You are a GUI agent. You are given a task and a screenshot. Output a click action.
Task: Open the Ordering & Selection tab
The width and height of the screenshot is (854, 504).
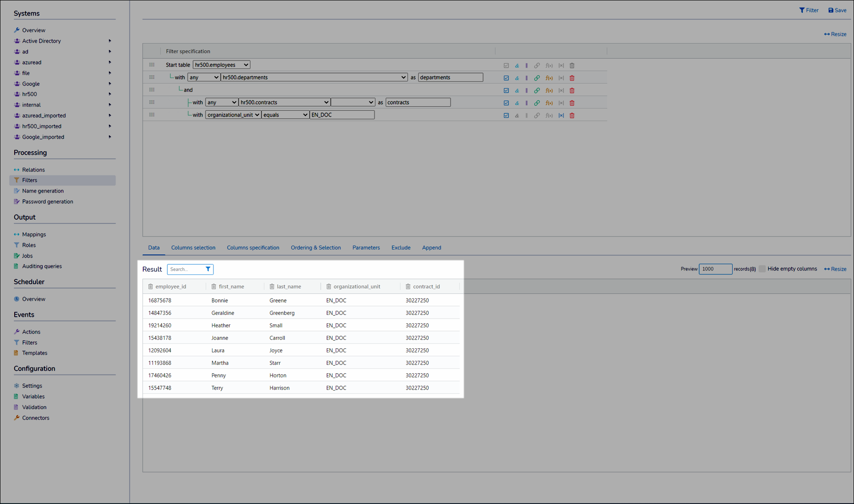tap(315, 248)
